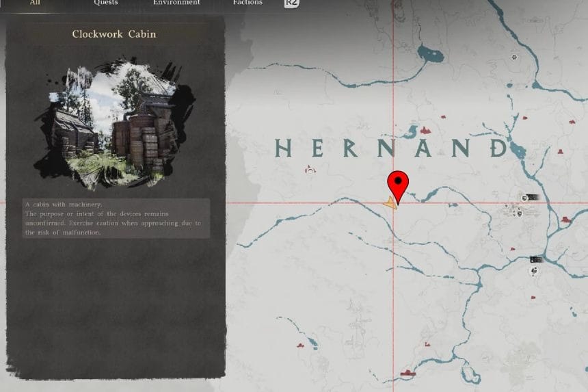This screenshot has height=392, width=588.
Task: Click the round creature icon at the eastern river junction
Action: pos(535,270)
